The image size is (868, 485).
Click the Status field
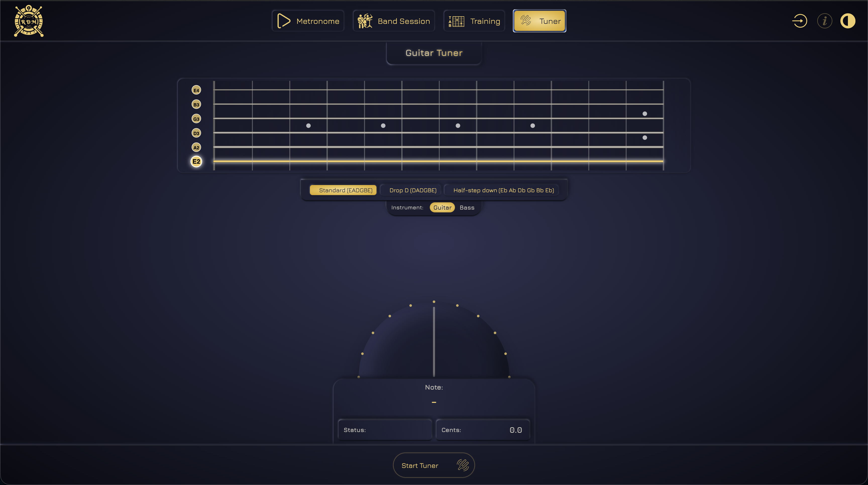pyautogui.click(x=385, y=430)
